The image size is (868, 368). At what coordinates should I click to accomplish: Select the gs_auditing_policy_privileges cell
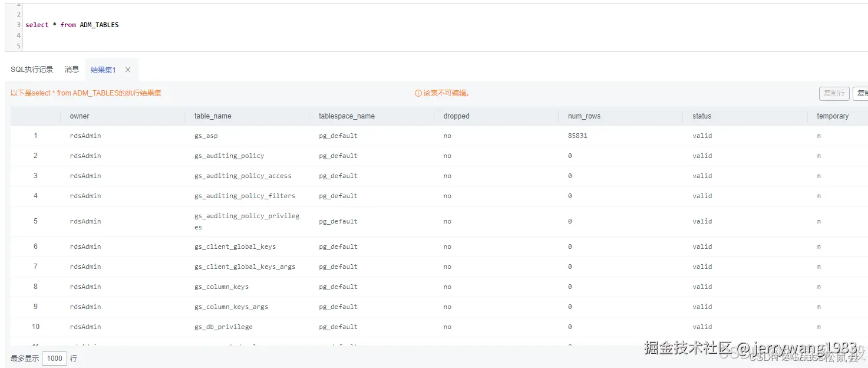[247, 221]
